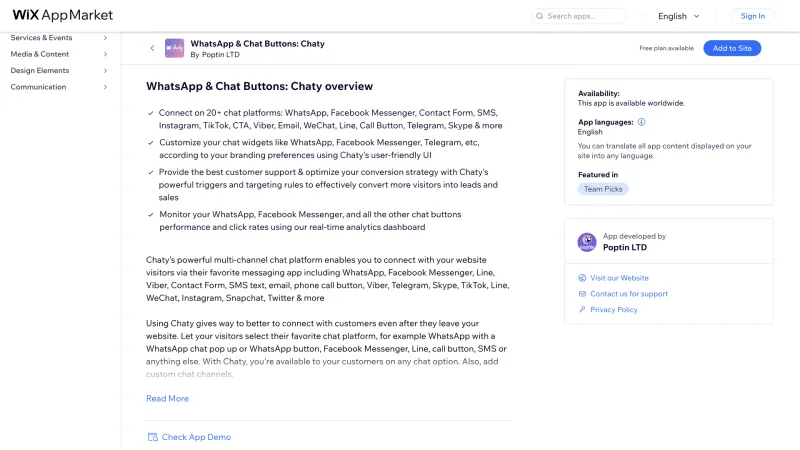Click the Chaty app icon
This screenshot has width=800, height=450.
174,48
